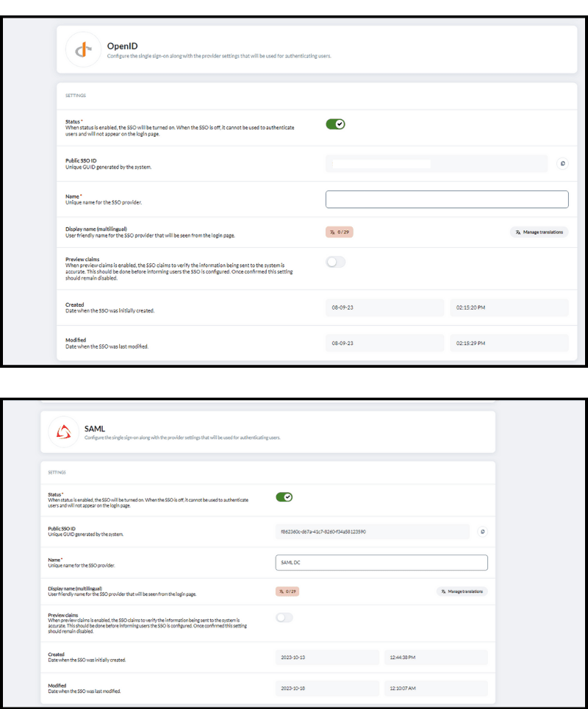Copy the OpenID Public SSO ID
Image resolution: width=588 pixels, height=709 pixels.
pos(562,164)
